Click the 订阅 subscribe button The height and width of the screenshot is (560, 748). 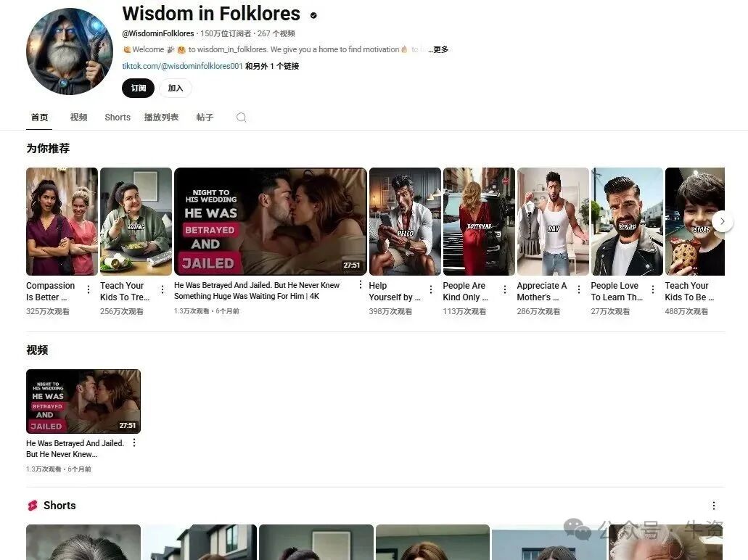pyautogui.click(x=139, y=88)
